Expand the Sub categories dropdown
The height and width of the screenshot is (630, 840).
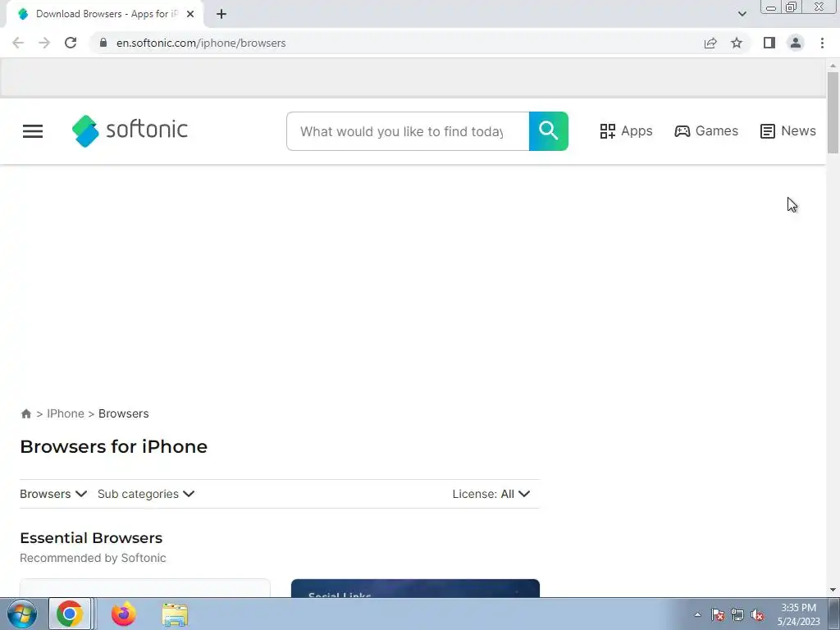[146, 494]
